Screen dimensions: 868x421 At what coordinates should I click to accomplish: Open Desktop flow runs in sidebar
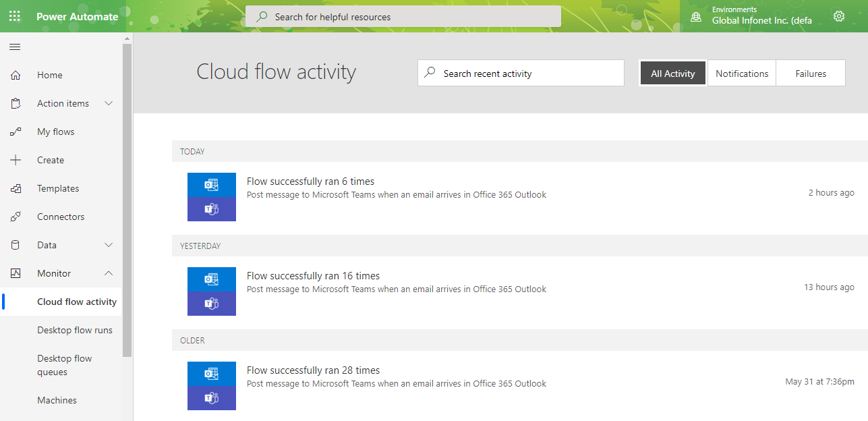coord(75,330)
